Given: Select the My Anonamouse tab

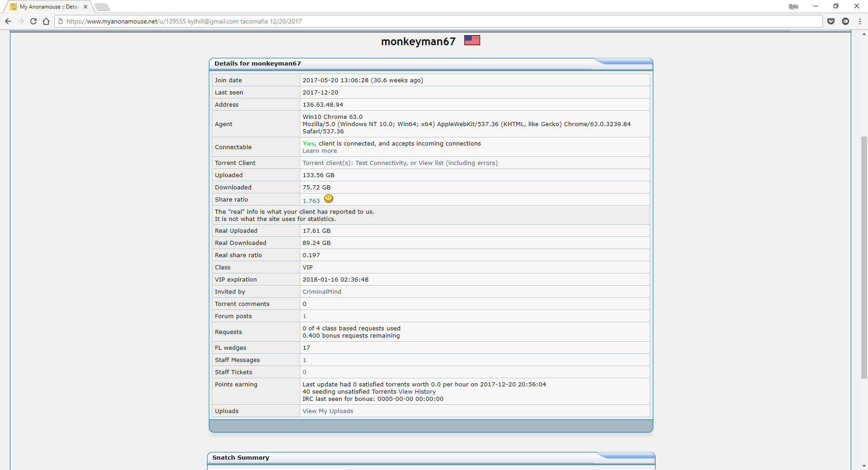Looking at the screenshot, I should 49,7.
